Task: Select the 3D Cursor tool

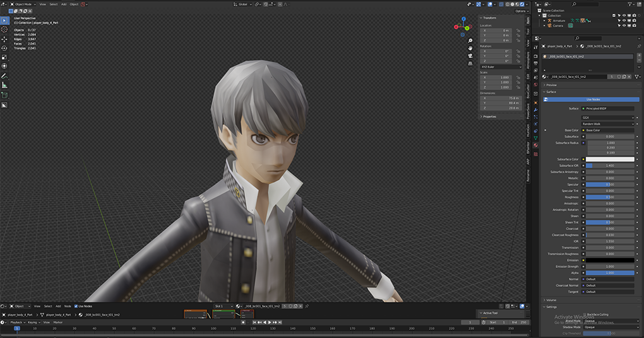Action: (4, 30)
